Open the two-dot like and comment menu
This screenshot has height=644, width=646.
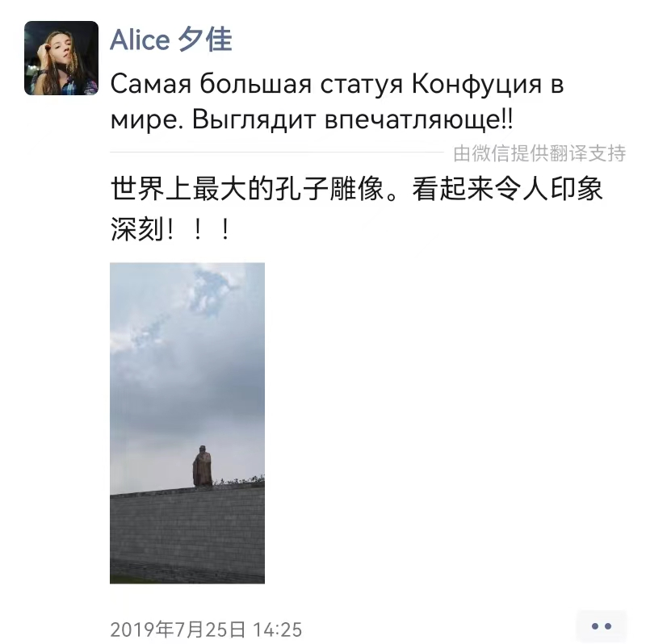click(601, 626)
